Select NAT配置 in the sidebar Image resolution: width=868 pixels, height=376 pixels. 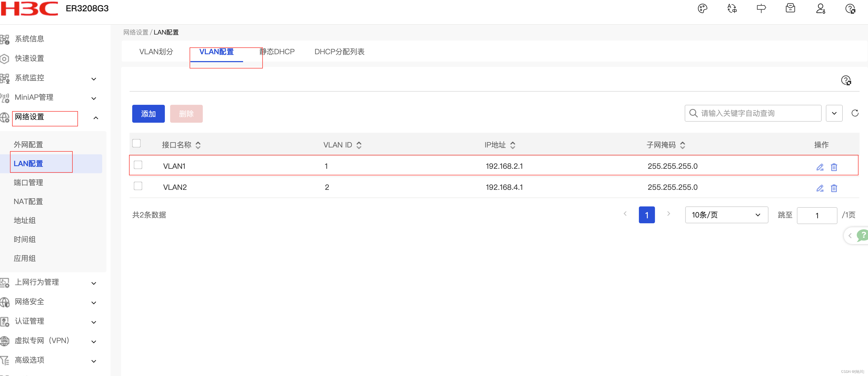click(x=28, y=201)
